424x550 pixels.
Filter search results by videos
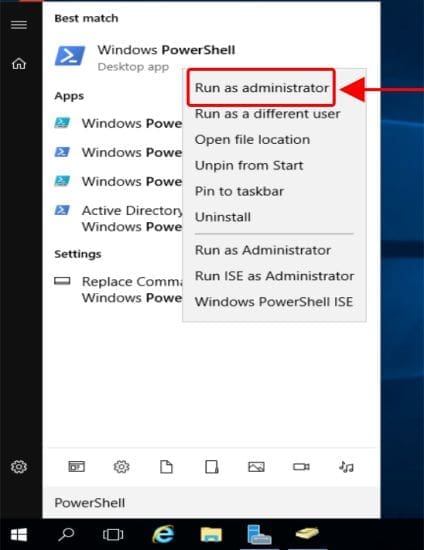tap(301, 467)
